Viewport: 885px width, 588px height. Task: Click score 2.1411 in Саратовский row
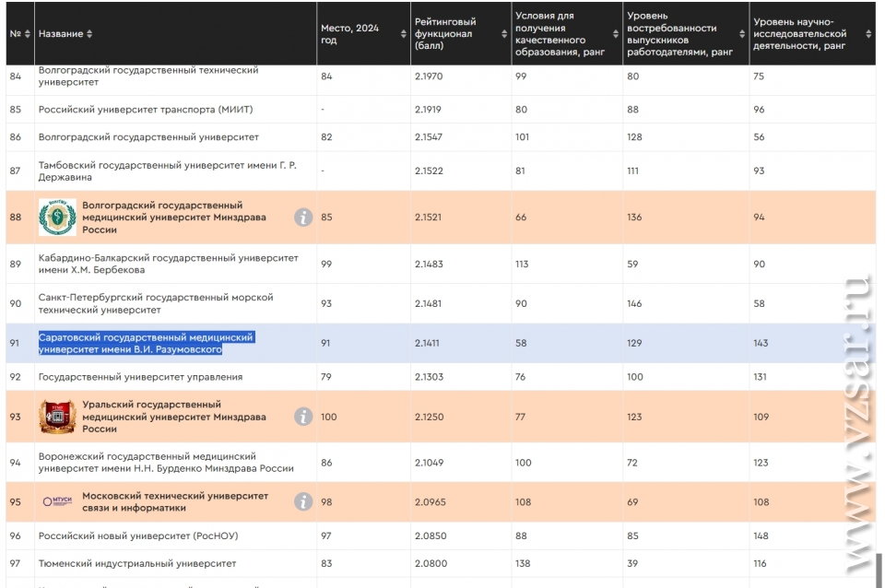pos(427,343)
